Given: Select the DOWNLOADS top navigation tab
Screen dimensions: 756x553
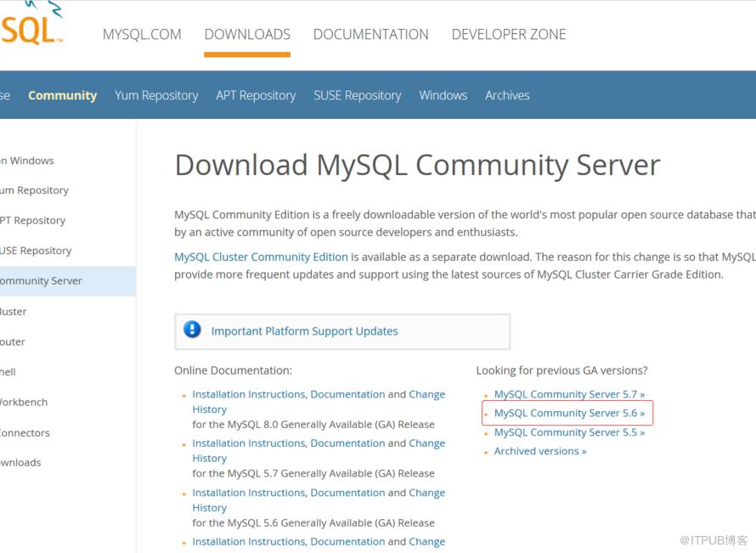Looking at the screenshot, I should (x=247, y=34).
